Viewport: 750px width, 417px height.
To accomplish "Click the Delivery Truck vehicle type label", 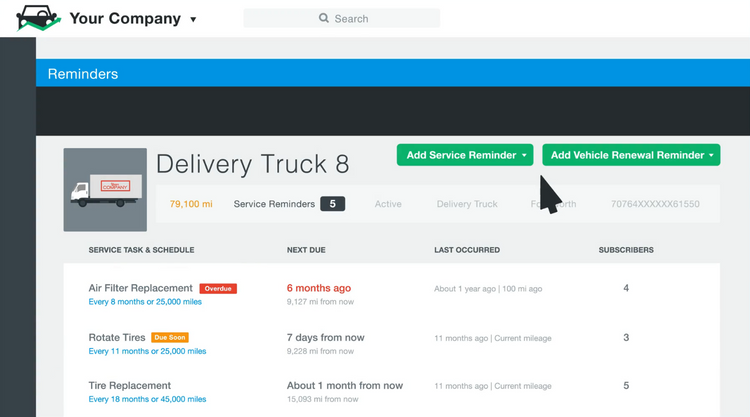I will 467,204.
